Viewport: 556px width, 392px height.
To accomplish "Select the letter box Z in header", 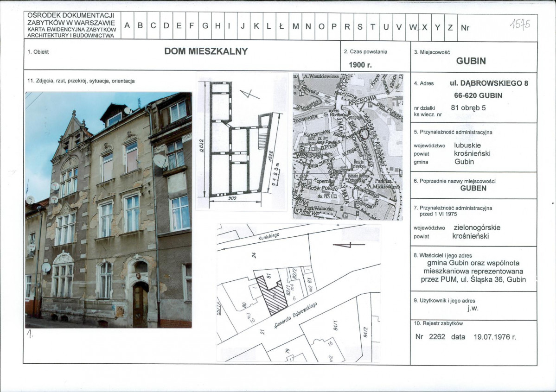I will (x=450, y=27).
